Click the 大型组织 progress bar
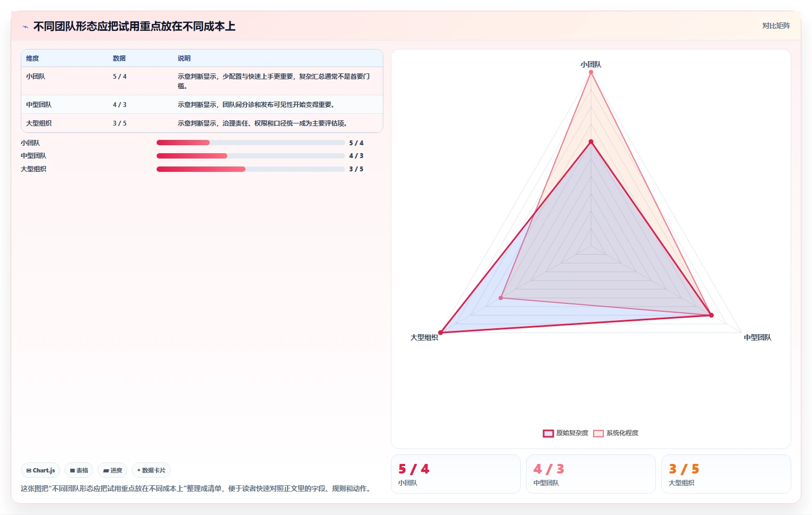Viewport: 812px width, 515px height. click(251, 169)
